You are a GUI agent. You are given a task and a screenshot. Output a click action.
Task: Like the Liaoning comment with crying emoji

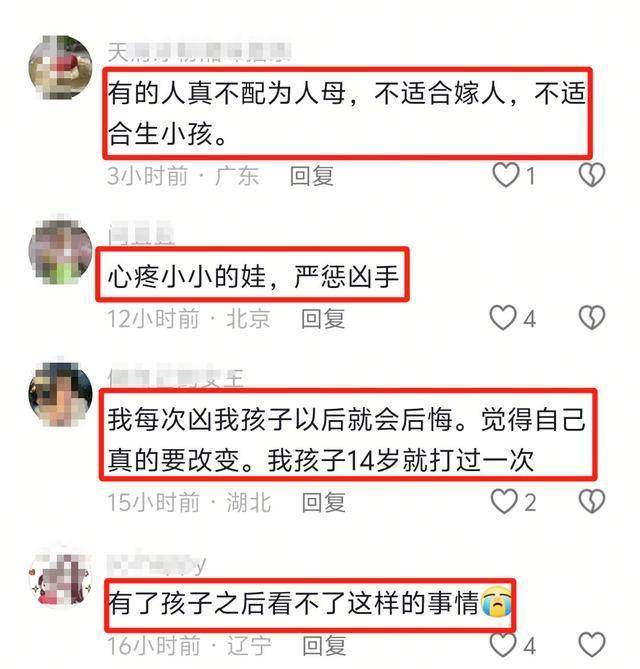[503, 644]
